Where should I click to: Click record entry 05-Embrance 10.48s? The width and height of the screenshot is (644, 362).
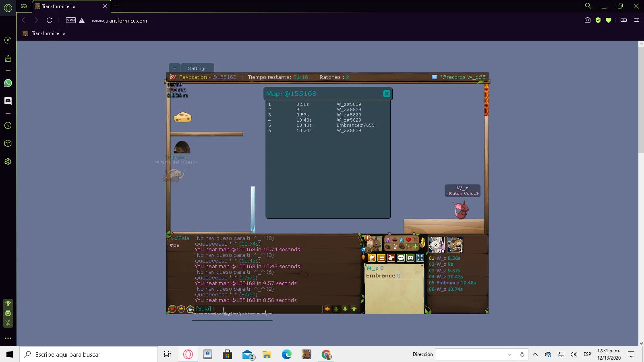(x=452, y=283)
